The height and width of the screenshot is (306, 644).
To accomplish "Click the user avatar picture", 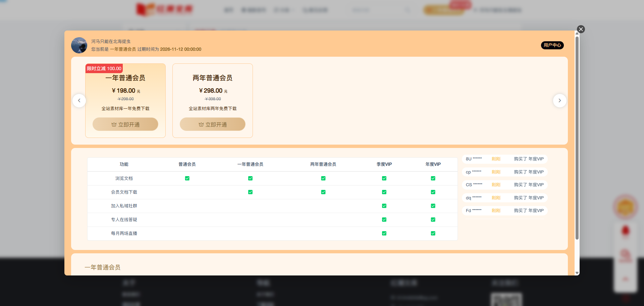I will (79, 45).
